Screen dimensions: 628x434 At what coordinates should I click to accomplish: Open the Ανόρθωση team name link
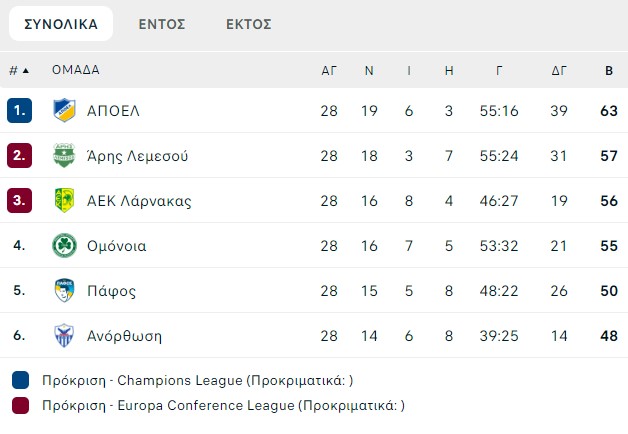coord(125,336)
